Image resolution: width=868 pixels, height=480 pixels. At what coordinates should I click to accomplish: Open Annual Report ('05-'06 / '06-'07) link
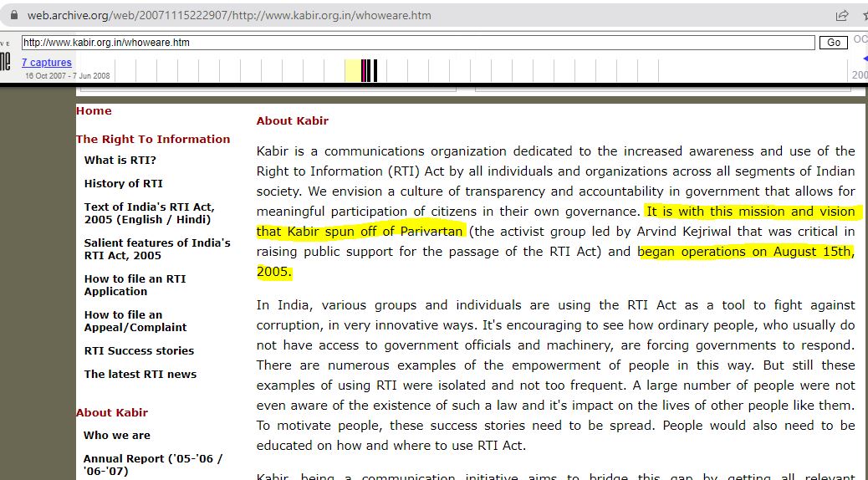[153, 465]
